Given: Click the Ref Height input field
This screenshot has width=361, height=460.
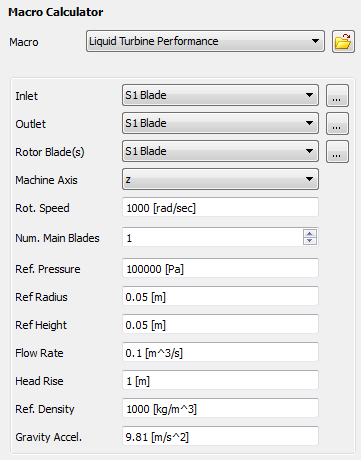Looking at the screenshot, I should click(x=220, y=324).
